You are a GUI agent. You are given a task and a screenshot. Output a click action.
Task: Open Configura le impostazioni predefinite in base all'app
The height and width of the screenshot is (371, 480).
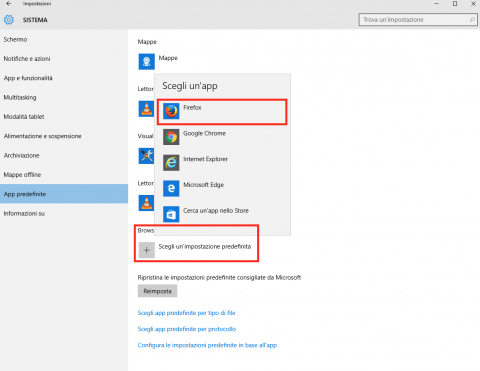click(207, 345)
